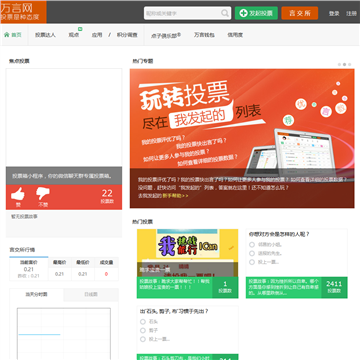Viewport: 360px width, 360px height.
Task: Open the 石头, 剪子, 布 vote question title
Action: (174, 311)
